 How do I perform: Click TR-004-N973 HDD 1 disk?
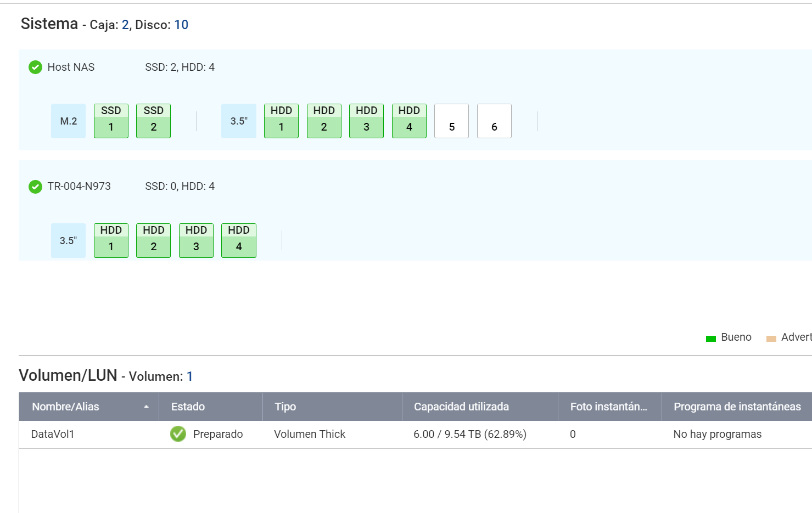click(111, 240)
